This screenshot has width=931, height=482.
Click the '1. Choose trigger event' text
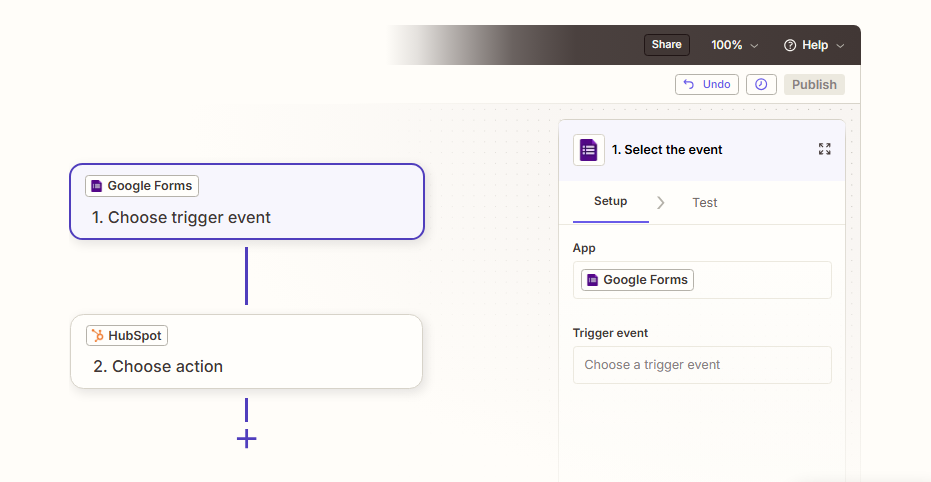[181, 217]
